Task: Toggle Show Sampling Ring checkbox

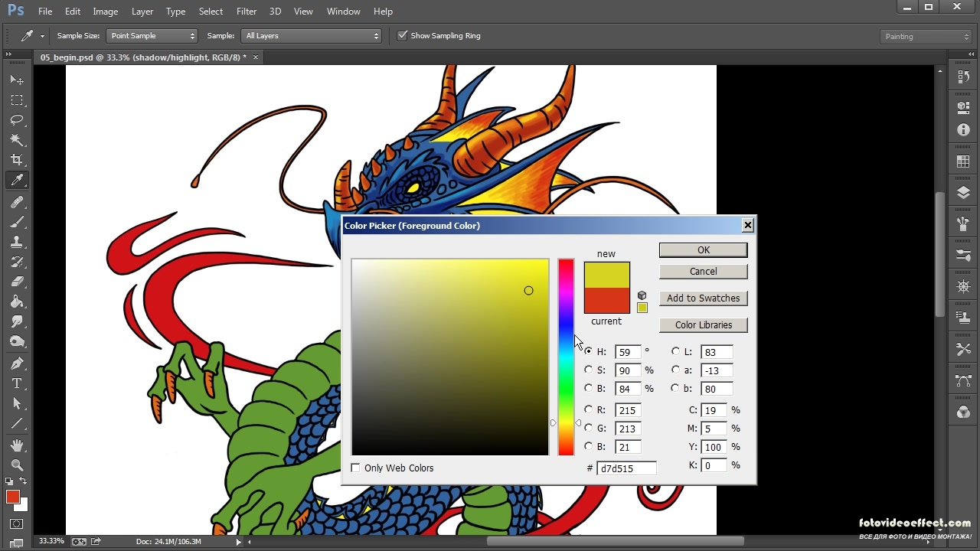Action: tap(402, 35)
